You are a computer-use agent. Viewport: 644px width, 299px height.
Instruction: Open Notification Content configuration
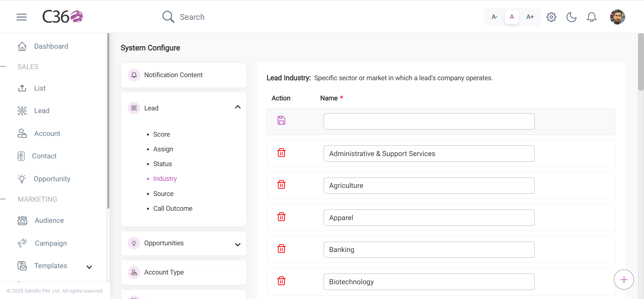click(183, 75)
